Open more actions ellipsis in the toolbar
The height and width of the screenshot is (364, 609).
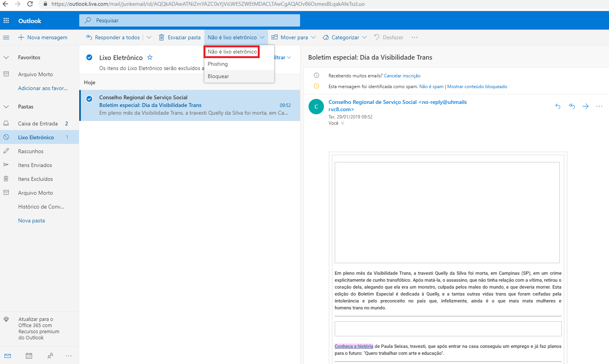point(414,37)
